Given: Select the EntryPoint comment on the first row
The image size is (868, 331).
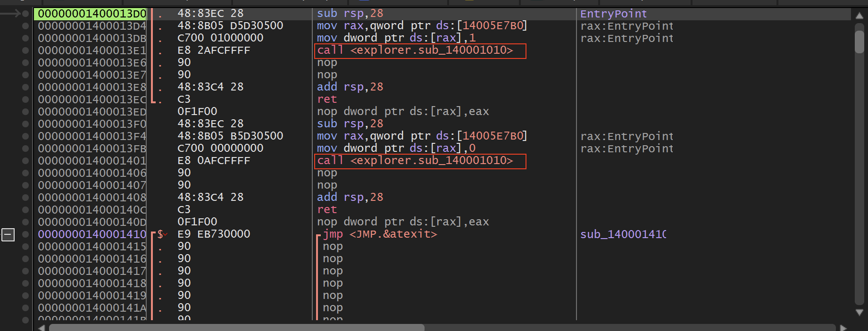Looking at the screenshot, I should pos(613,14).
